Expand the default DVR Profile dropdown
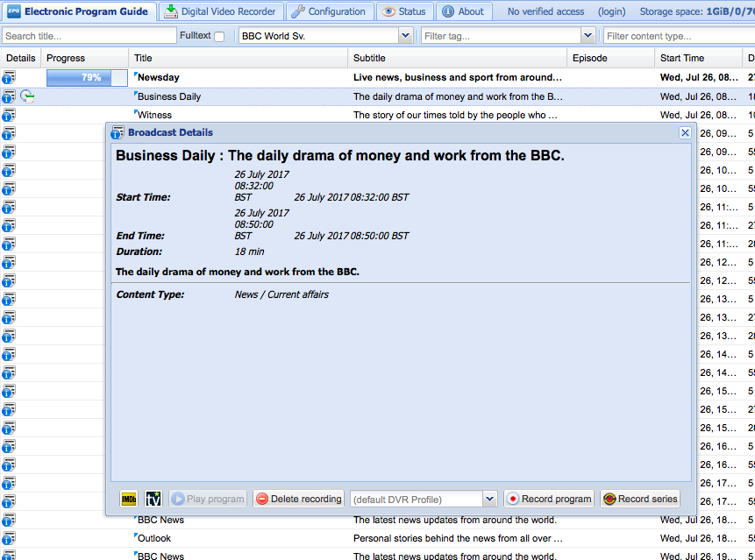 click(x=489, y=499)
